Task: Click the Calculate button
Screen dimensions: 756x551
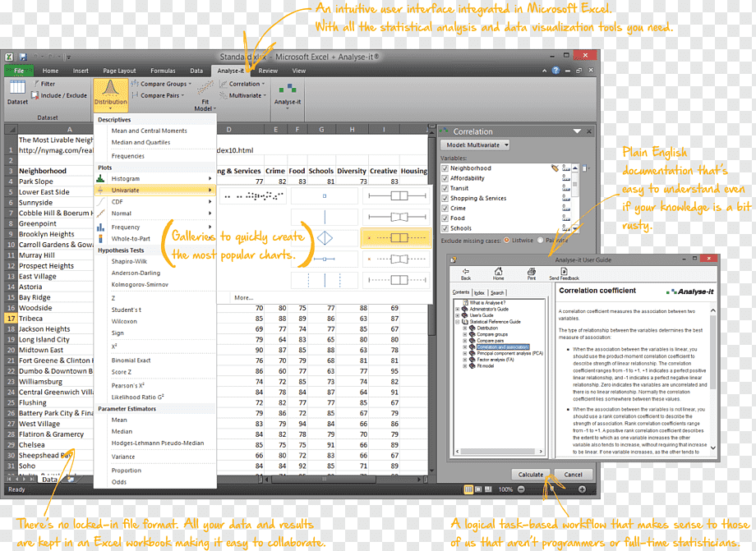Action: coord(530,475)
